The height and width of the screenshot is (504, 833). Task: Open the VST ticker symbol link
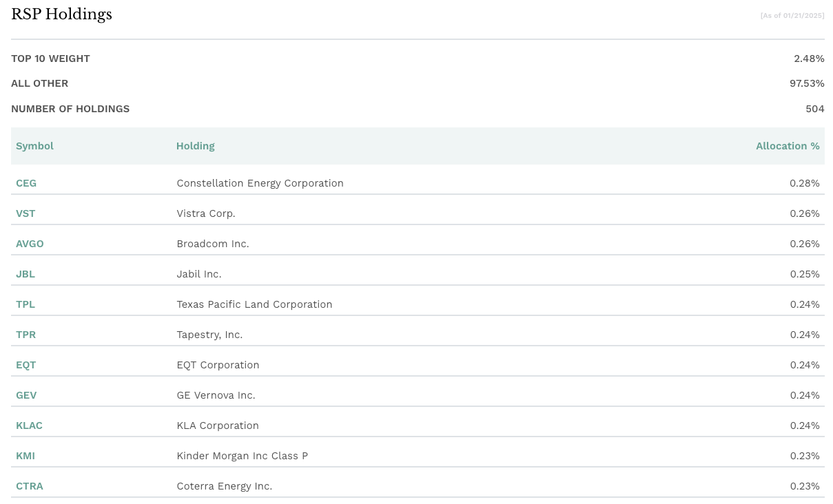[25, 213]
